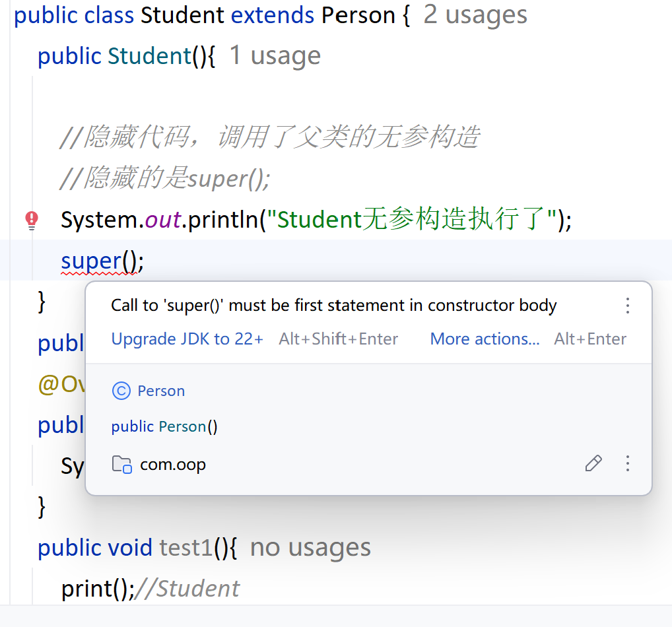Image resolution: width=672 pixels, height=627 pixels.
Task: Open the Person class link in popup
Action: [161, 391]
